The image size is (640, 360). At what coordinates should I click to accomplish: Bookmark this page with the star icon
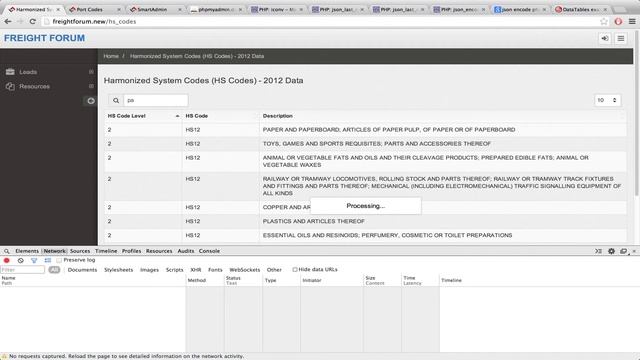click(x=604, y=22)
